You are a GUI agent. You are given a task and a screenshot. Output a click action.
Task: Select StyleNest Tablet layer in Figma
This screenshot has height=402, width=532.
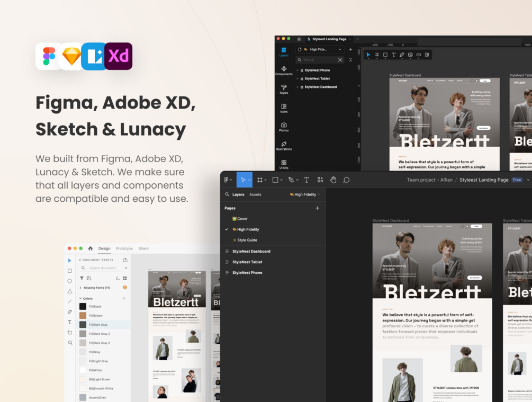point(247,262)
